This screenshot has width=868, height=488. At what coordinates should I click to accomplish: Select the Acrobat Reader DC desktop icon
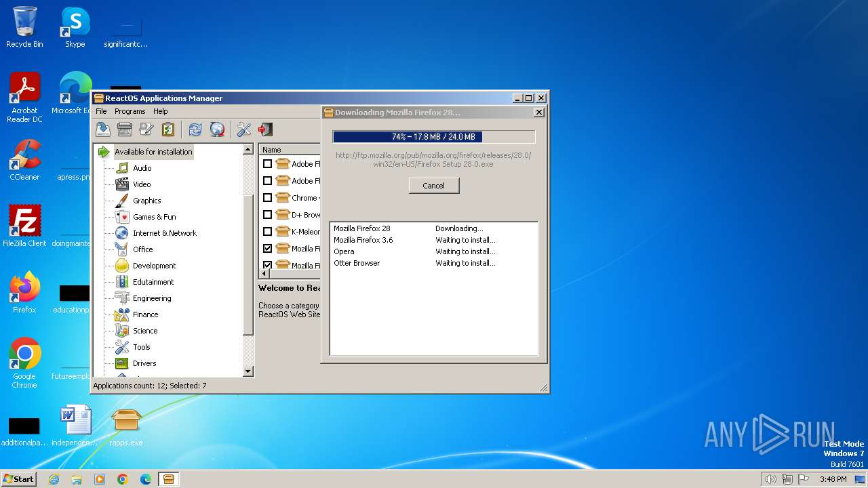pyautogui.click(x=24, y=98)
